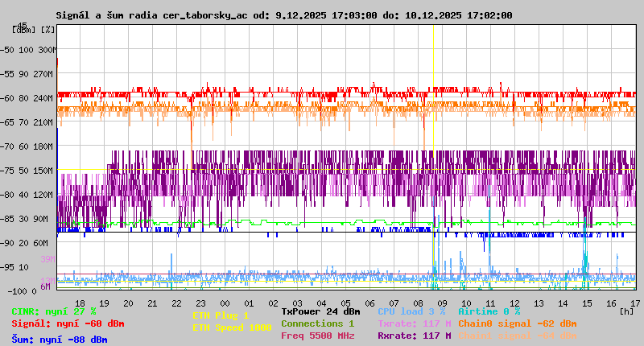Screen dimensions: 644x346
Task: Select the TxPower 24 dBm label
Action: click(x=320, y=311)
